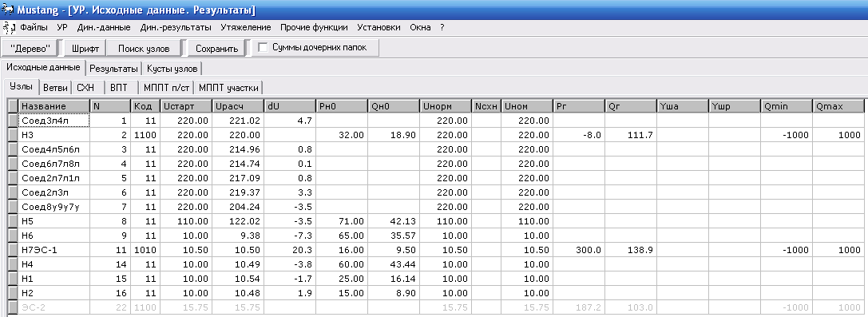The height and width of the screenshot is (317, 868).
Task: Click the name cell Соед6л7л8л
Action: (54, 164)
